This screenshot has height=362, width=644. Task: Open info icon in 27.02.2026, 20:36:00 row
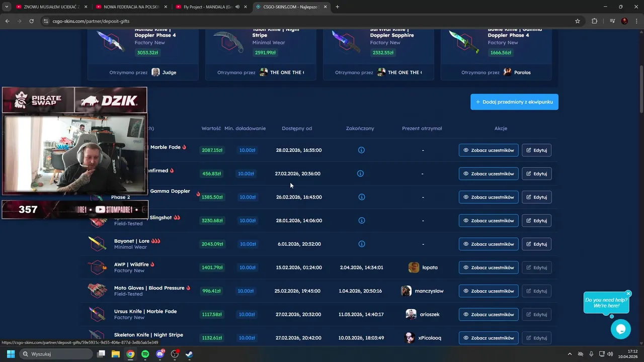360,173
